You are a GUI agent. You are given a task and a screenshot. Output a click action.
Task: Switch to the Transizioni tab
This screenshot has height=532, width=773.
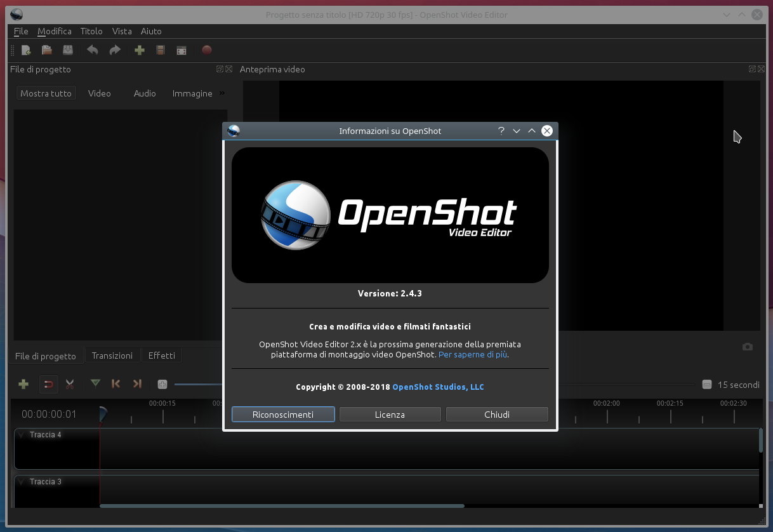pyautogui.click(x=112, y=356)
